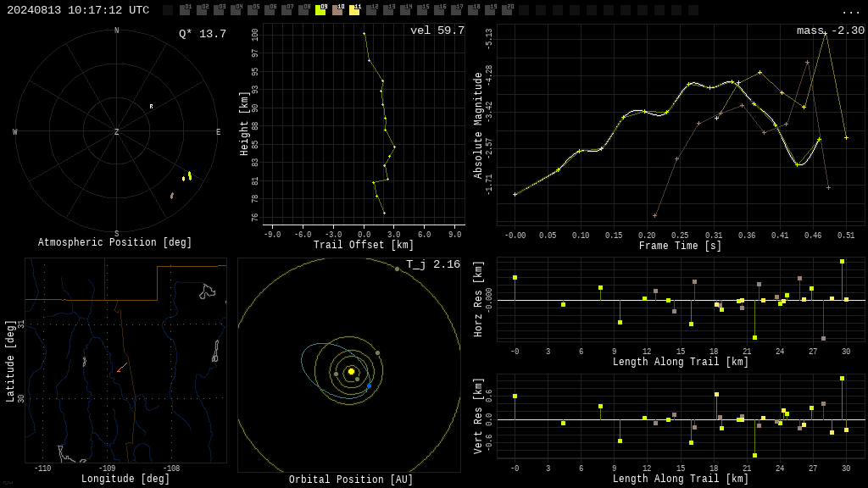The image size is (868, 488).
Task: Click the timestamp 20240813 10:17:12 UTC
Action: [78, 10]
